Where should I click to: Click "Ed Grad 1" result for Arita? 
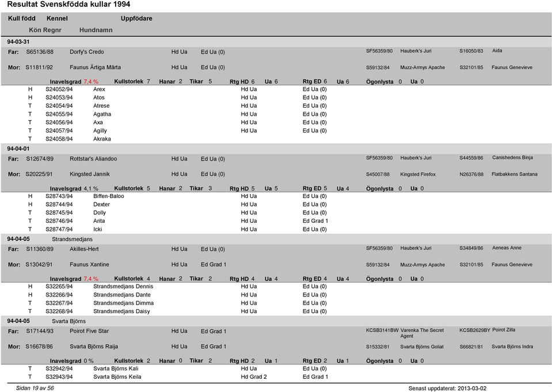[x=315, y=221]
